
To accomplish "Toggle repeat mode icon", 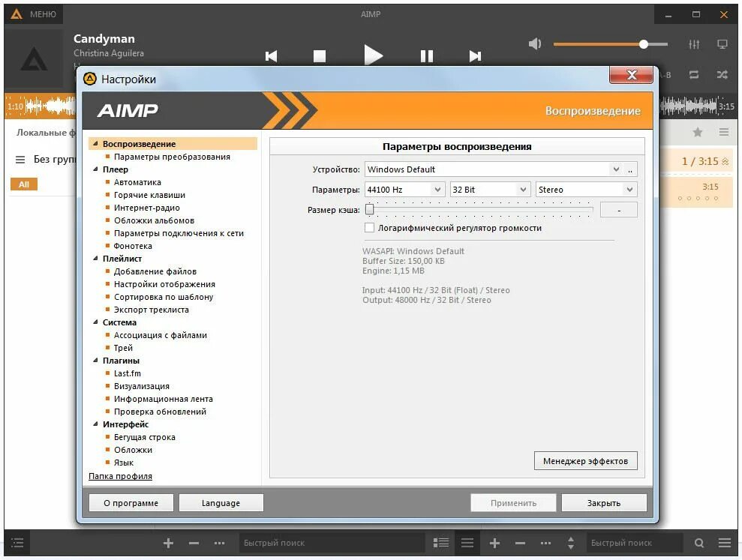I will pos(694,75).
